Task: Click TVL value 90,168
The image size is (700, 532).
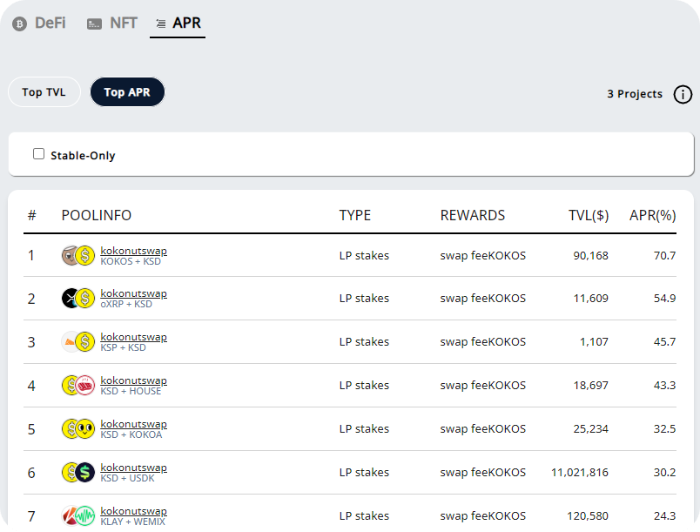Action: click(591, 256)
